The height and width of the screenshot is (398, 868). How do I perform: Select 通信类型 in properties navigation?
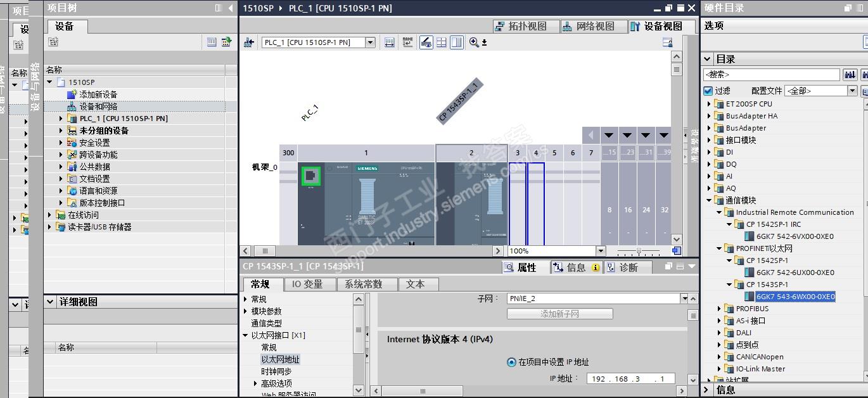(267, 323)
